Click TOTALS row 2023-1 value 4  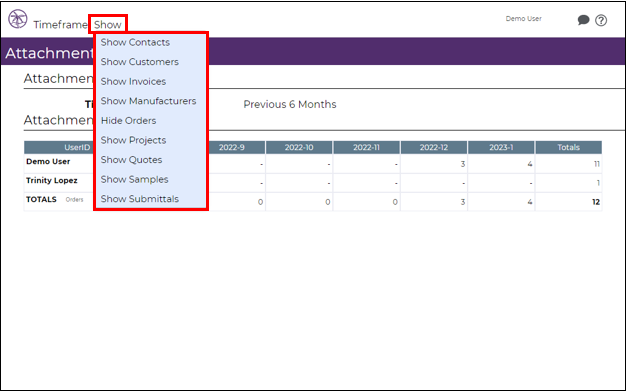pos(530,202)
